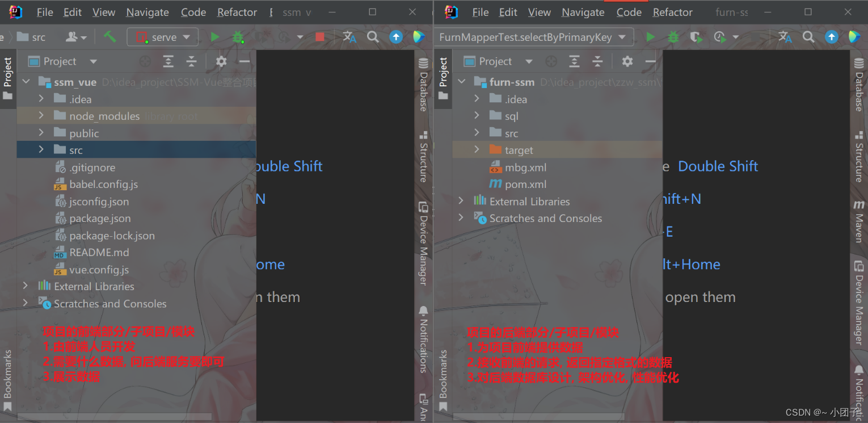Toggle the Project side tab in ssm_vue window

[x=7, y=78]
